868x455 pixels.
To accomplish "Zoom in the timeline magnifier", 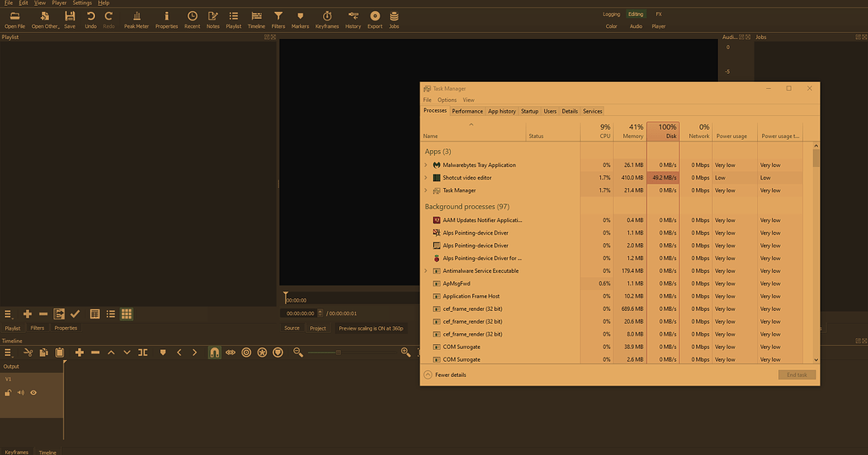I will [405, 352].
